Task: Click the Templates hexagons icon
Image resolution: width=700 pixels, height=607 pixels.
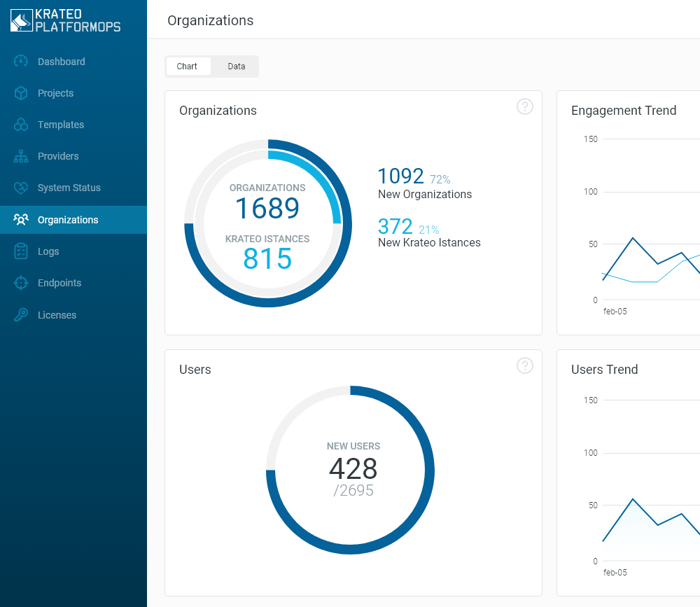Action: pyautogui.click(x=21, y=125)
